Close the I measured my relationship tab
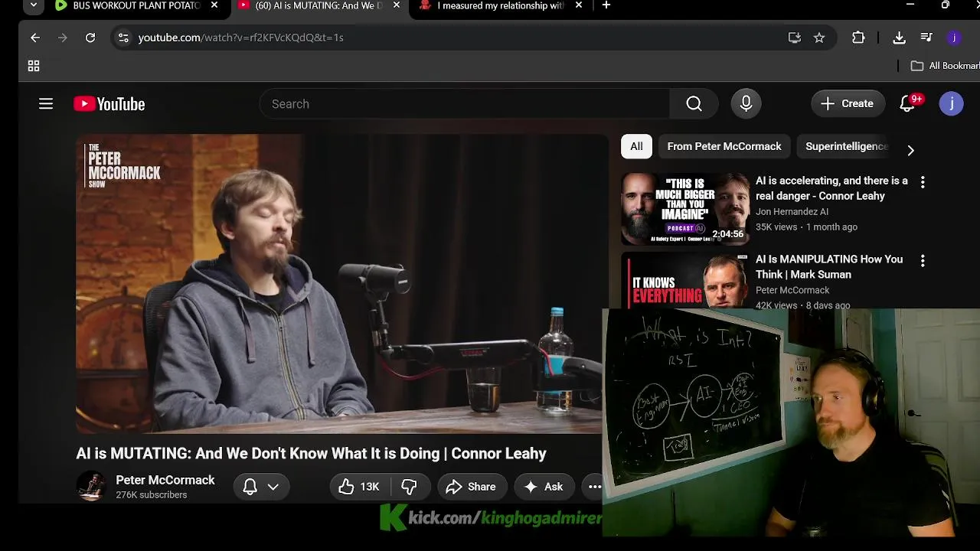 point(579,5)
